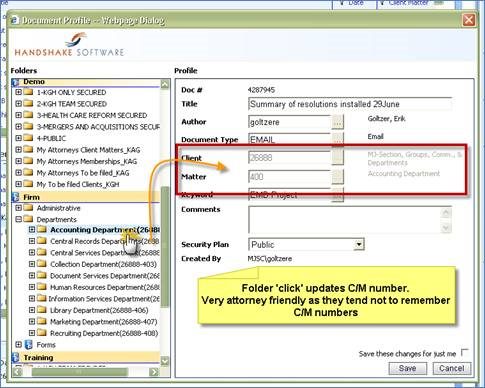Select the Central Services Department folder
Image resolution: width=485 pixels, height=388 pixels.
click(104, 253)
